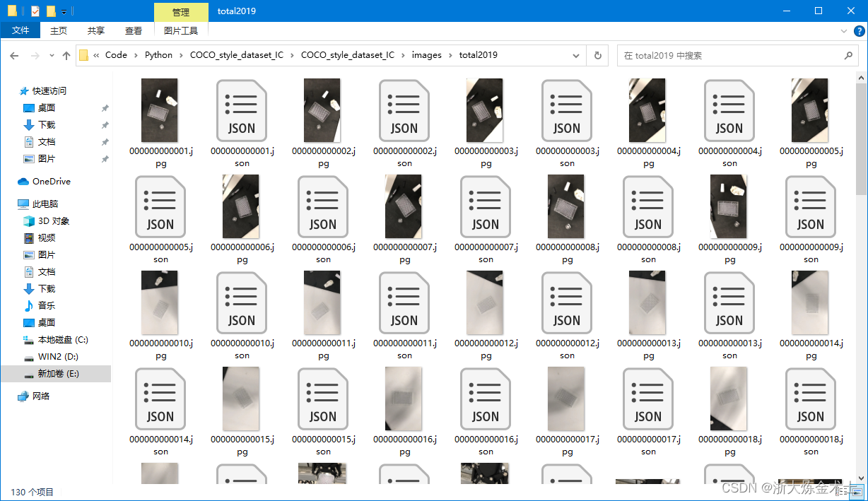
Task: Open the 主页 ribbon tab
Action: 59,30
